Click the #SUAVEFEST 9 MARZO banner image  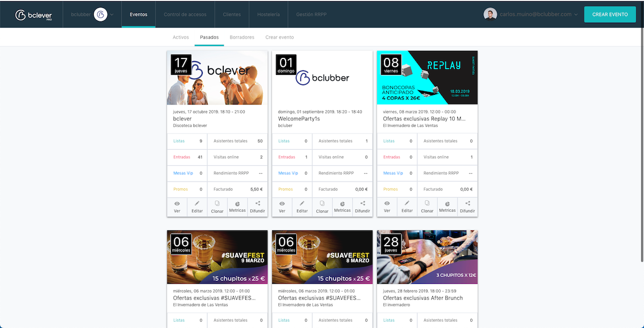coord(218,257)
